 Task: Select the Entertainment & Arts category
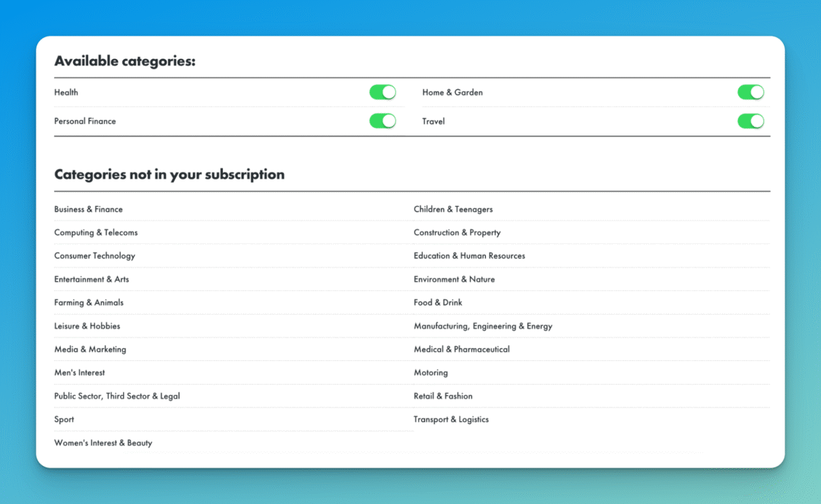[x=91, y=279]
